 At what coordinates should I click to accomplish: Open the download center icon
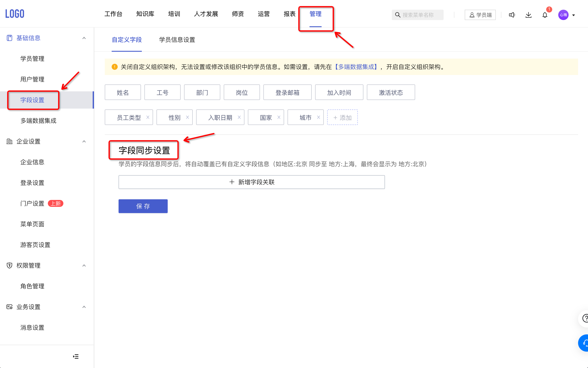click(528, 15)
